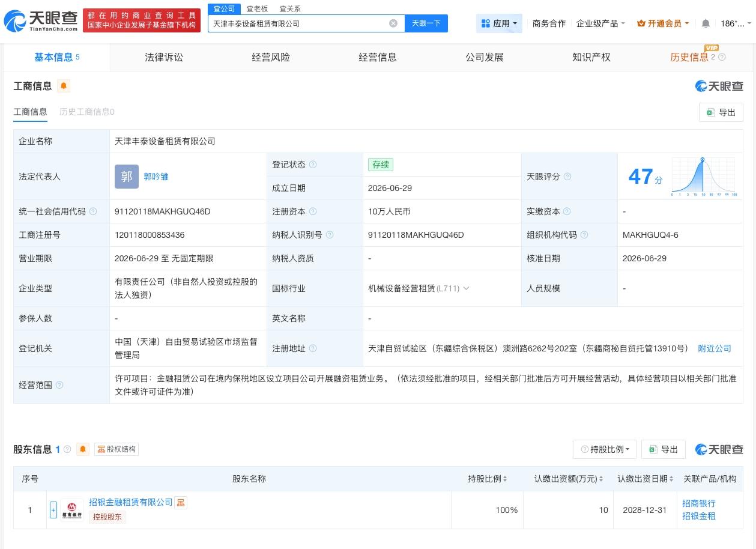This screenshot has width=756, height=549.
Task: Select 工商信息 sub-tab
Action: pyautogui.click(x=30, y=112)
